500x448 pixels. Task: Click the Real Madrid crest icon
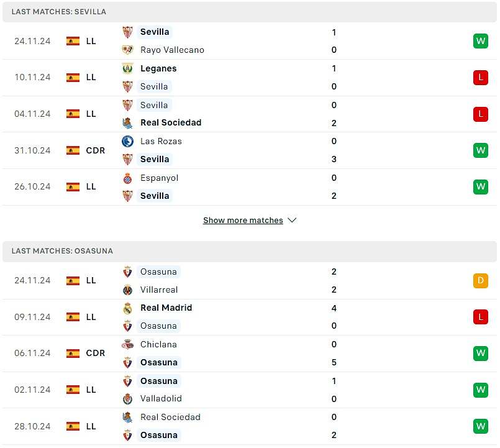pos(127,308)
